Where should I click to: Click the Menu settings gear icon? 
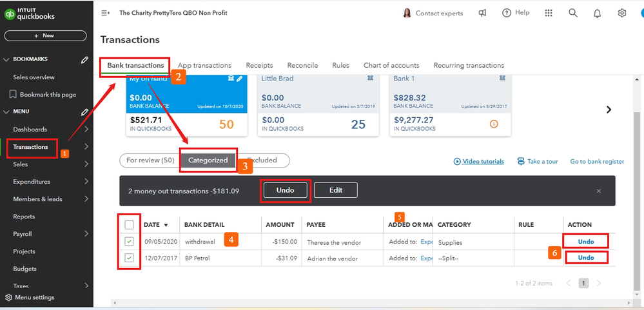(x=8, y=297)
